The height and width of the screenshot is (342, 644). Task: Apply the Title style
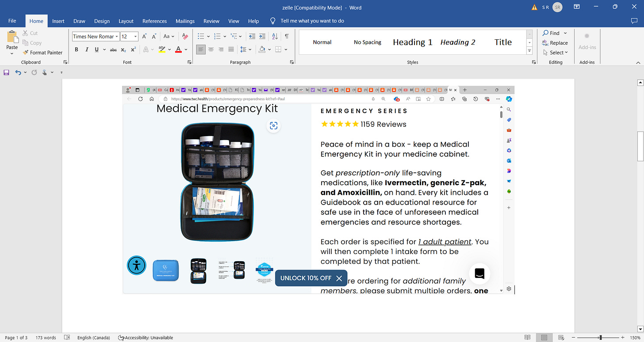pyautogui.click(x=503, y=42)
